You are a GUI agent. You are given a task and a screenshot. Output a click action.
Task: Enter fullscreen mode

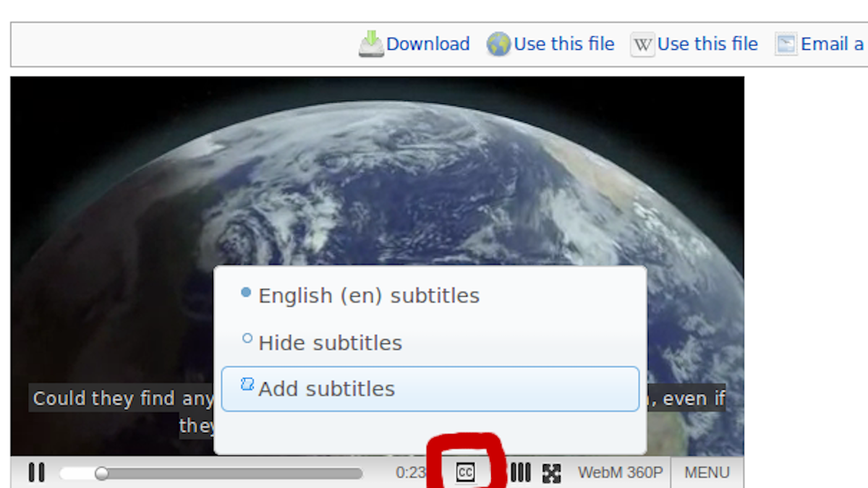[552, 473]
